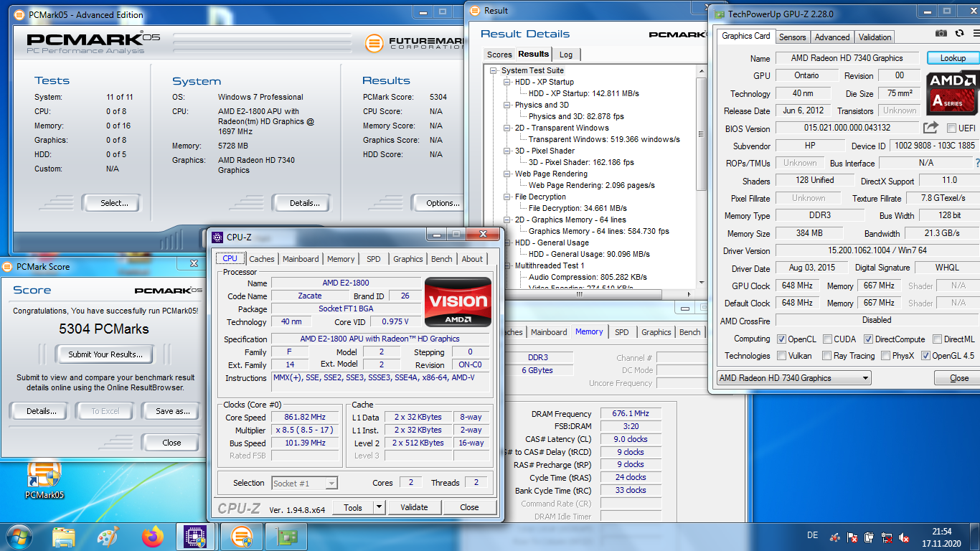Toggle the DirectML checkbox
Screen dimensions: 980x551
[x=937, y=339]
